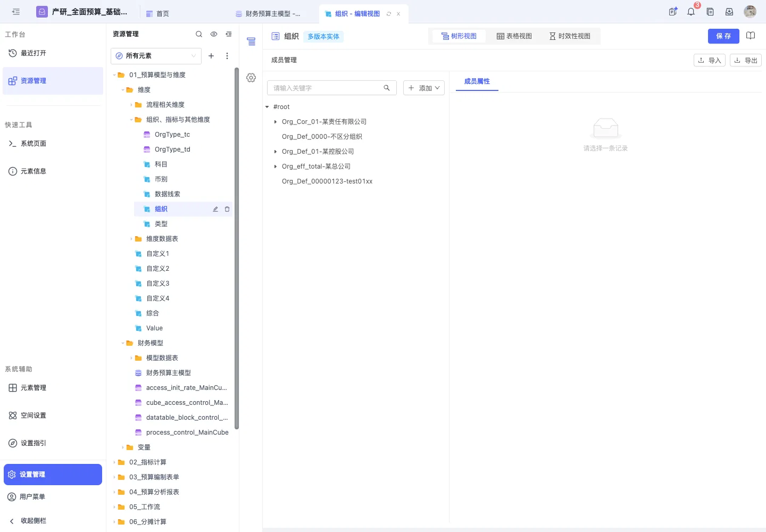This screenshot has height=532, width=766.
Task: Switch to 表格视图
Action: point(514,36)
